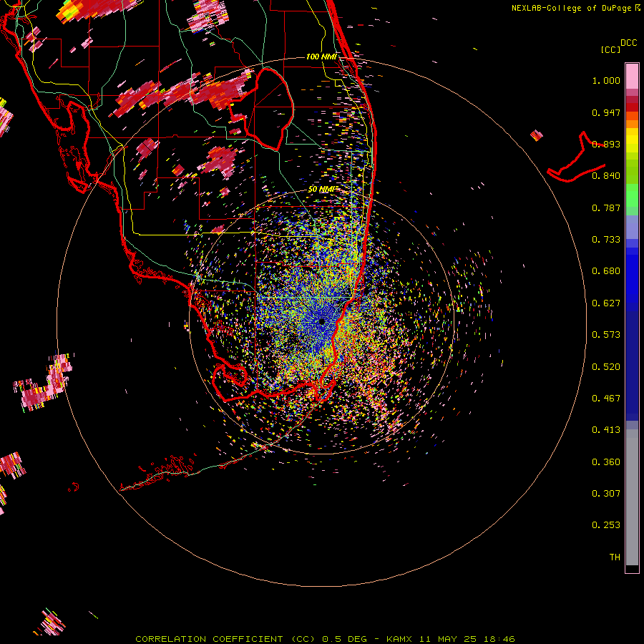The height and width of the screenshot is (644, 644).
Task: Click the island outline east of Florida
Action: pyautogui.click(x=575, y=158)
